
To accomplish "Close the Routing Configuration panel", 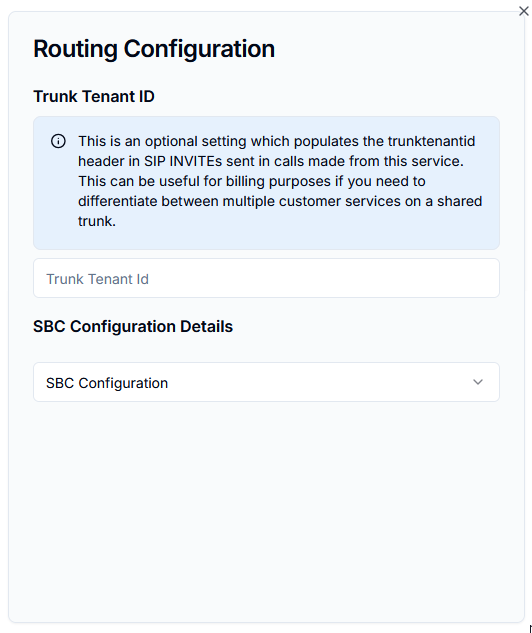I will point(524,11).
